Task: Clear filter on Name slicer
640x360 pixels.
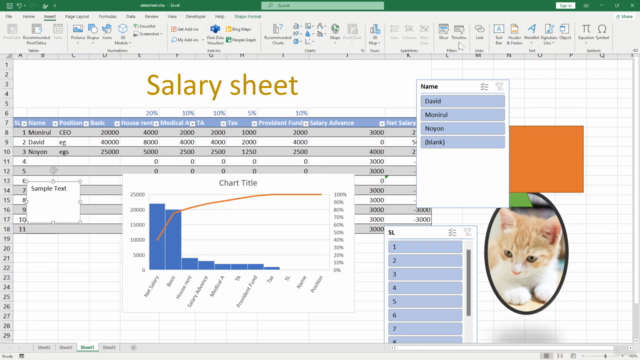Action: [x=499, y=87]
